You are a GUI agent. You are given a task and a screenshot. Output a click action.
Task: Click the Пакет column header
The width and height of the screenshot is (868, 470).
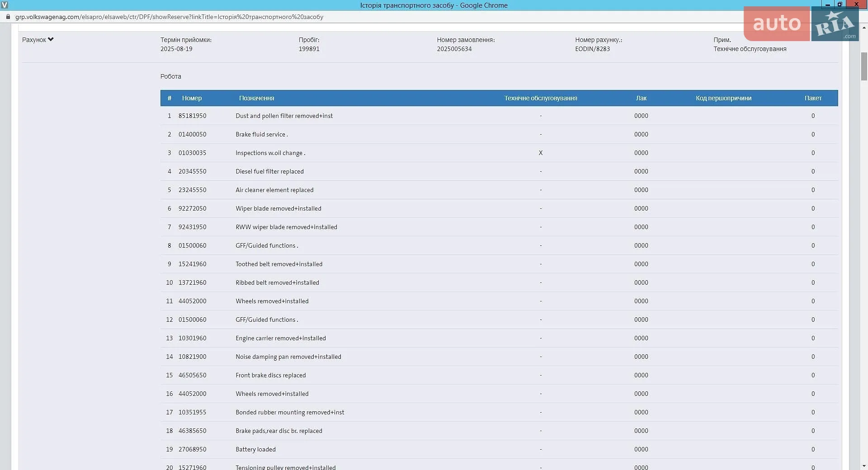(x=813, y=98)
